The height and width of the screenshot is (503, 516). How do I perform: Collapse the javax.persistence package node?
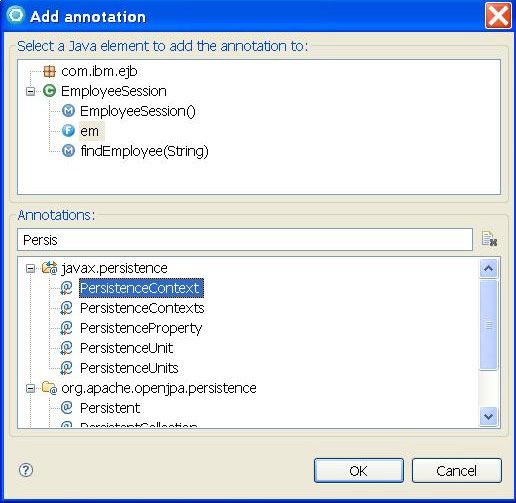click(x=30, y=268)
